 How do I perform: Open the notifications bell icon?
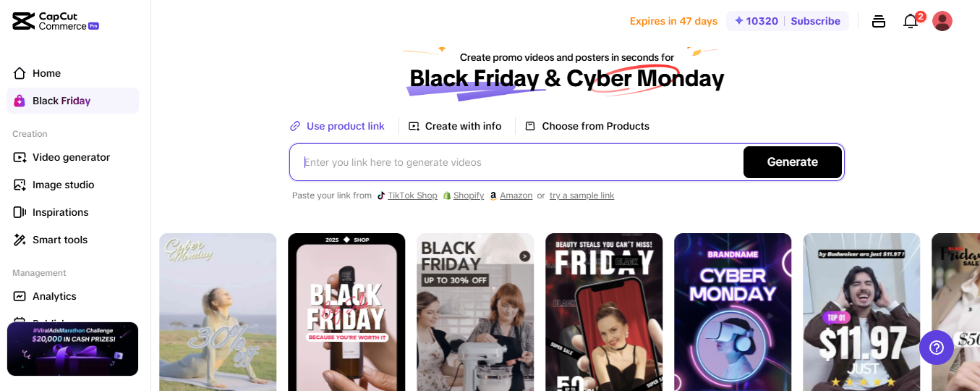(911, 21)
